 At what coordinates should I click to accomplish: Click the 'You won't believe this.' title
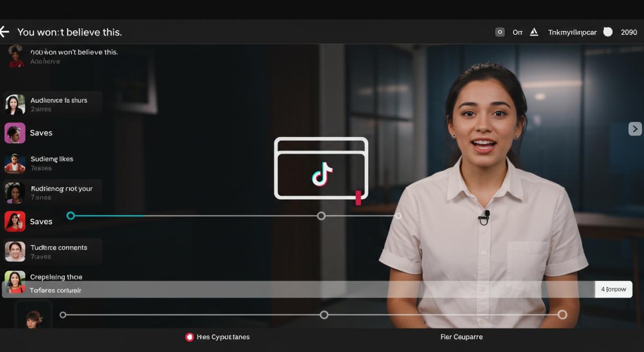click(70, 32)
